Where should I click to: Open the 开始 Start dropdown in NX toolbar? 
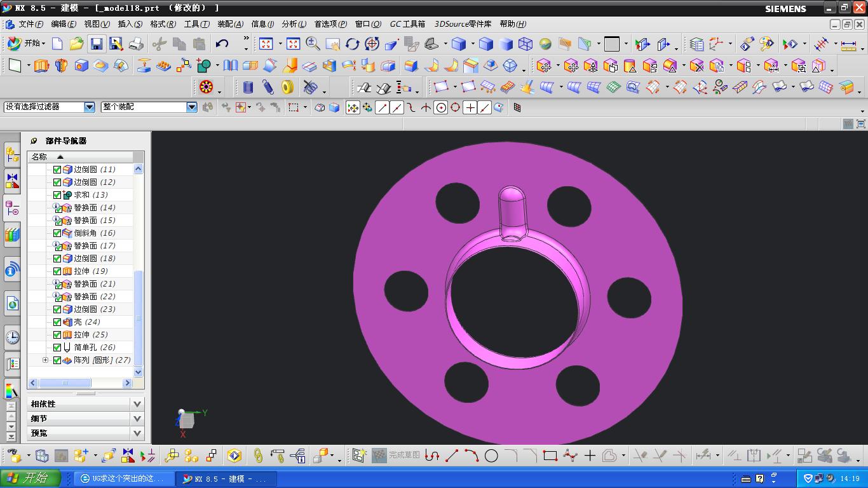pyautogui.click(x=26, y=44)
